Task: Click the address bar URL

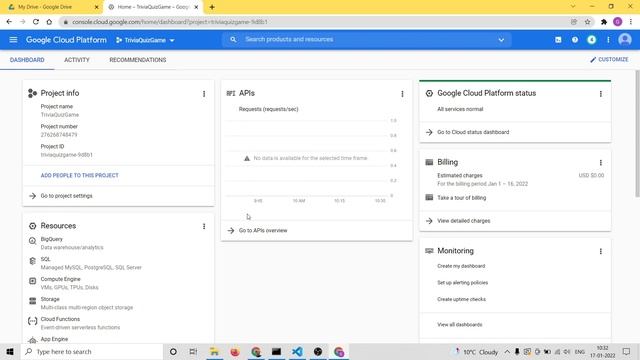Action: point(170,22)
